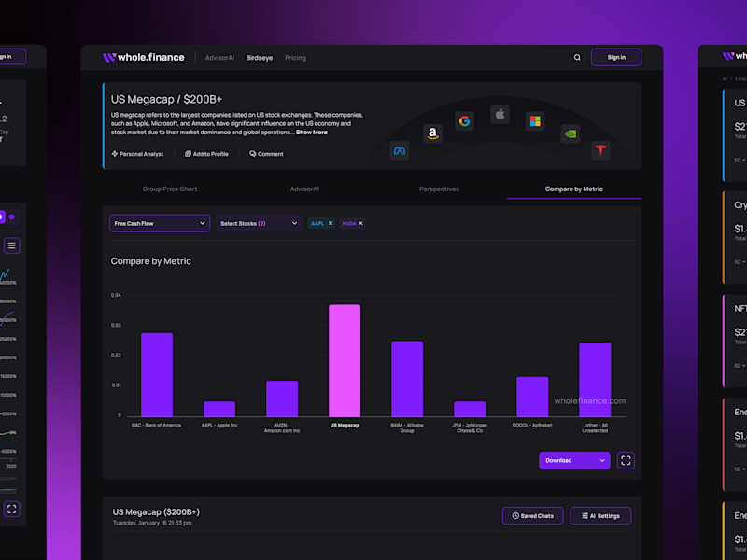The width and height of the screenshot is (747, 560).
Task: Switch to the AdvisorAI tab below the header card
Action: coord(304,189)
